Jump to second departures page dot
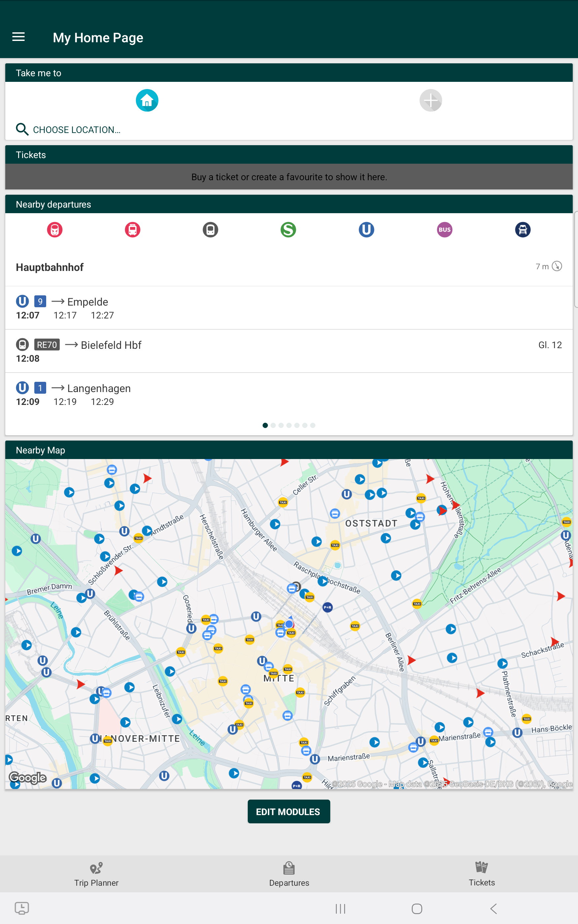Viewport: 578px width, 924px height. point(273,425)
